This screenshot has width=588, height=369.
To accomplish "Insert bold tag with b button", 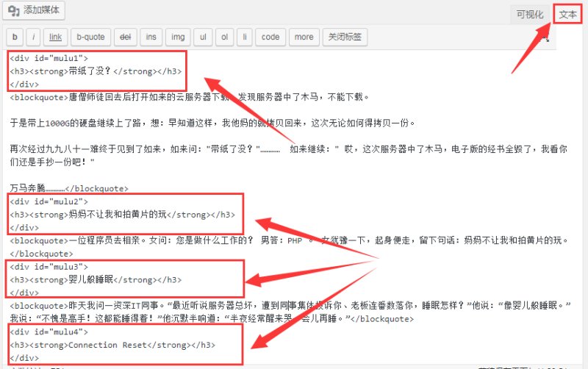I will [15, 37].
